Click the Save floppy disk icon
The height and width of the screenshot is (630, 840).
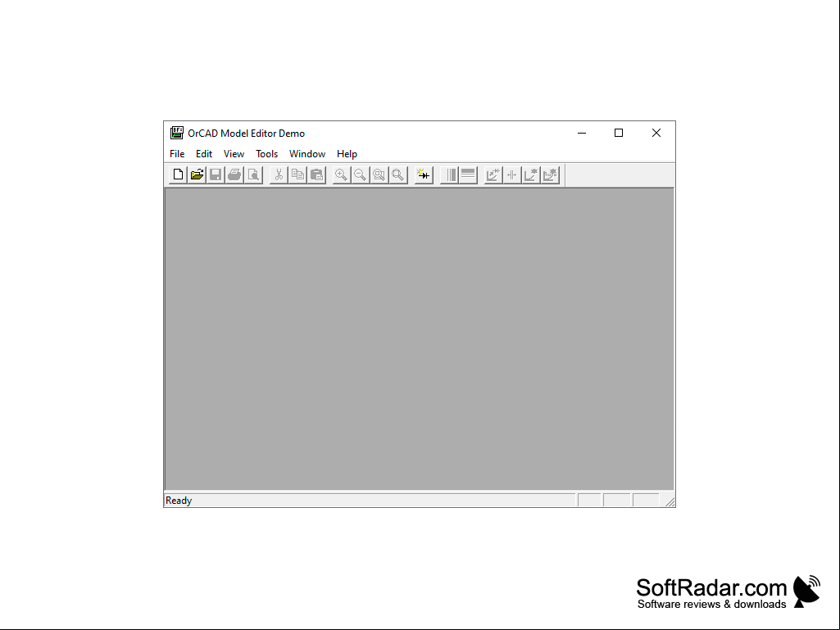pyautogui.click(x=216, y=174)
